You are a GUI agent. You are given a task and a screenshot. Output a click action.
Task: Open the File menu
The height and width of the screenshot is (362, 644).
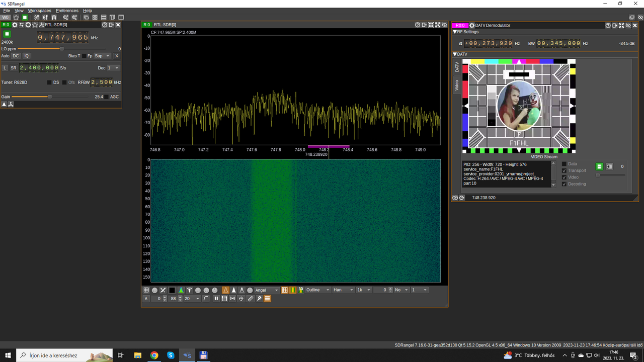click(7, 11)
